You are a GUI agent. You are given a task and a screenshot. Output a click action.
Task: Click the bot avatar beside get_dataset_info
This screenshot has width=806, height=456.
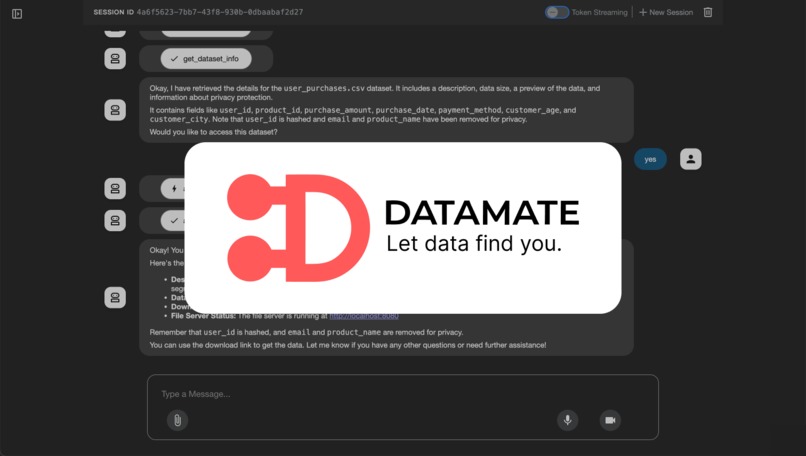coord(115,59)
